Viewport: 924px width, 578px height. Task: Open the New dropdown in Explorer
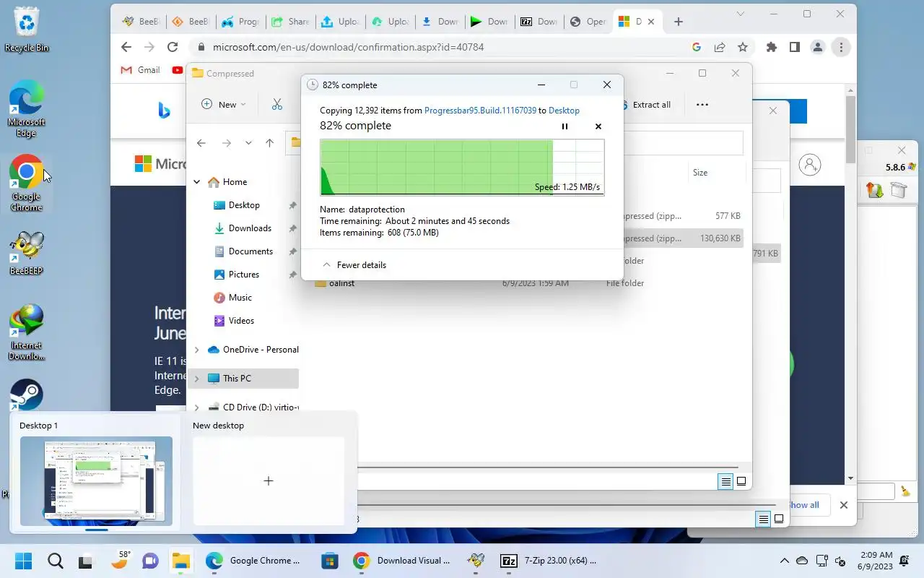(x=224, y=105)
